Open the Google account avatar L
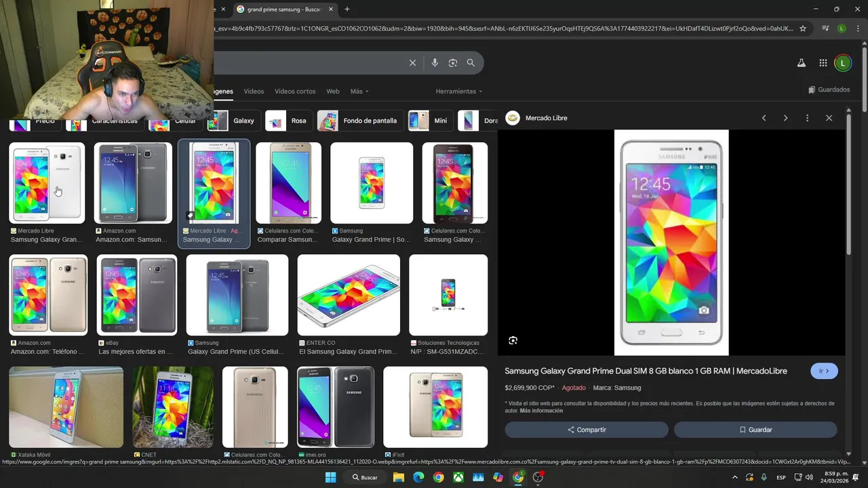Image resolution: width=868 pixels, height=488 pixels. coord(842,63)
